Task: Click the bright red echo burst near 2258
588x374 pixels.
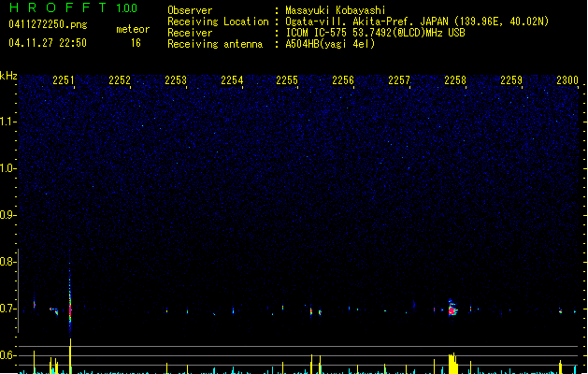Action: (x=452, y=309)
